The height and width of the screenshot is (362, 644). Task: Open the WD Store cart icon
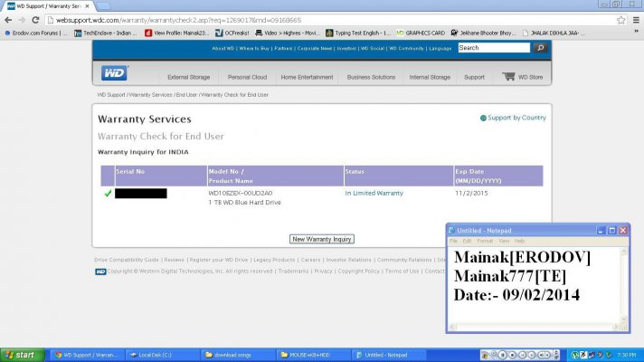tap(508, 76)
